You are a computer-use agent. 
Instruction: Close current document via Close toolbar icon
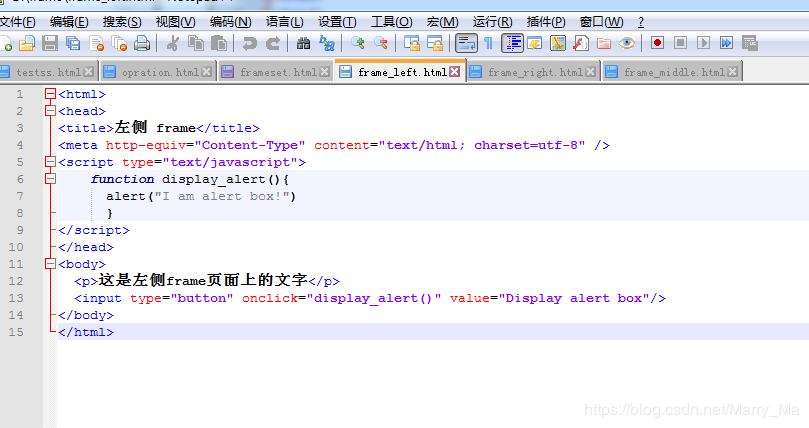coord(96,43)
